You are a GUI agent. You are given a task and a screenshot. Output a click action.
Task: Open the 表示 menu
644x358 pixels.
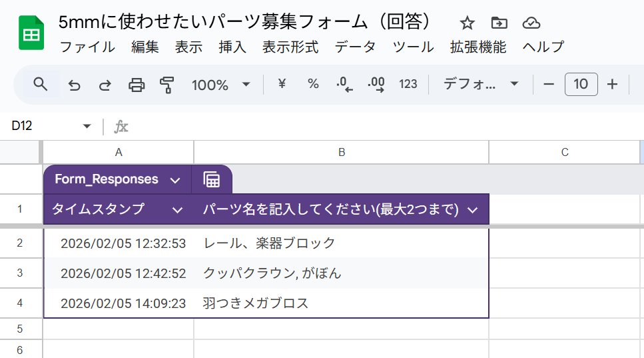(188, 47)
